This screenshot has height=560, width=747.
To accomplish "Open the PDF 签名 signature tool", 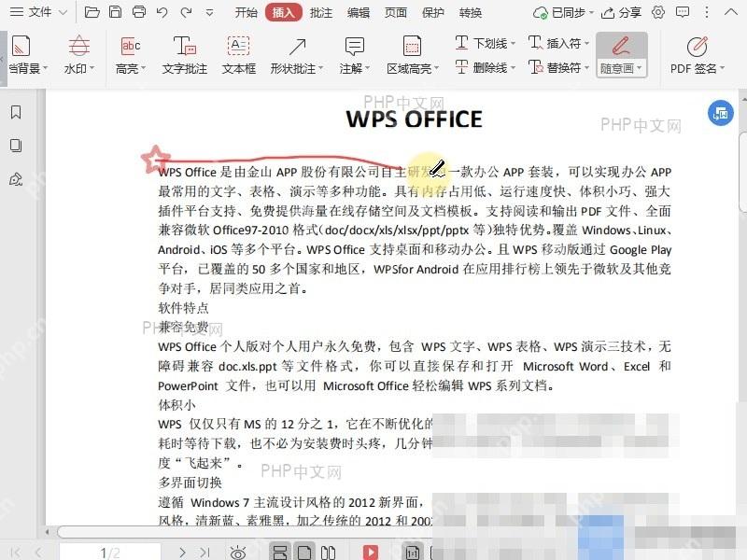I will (697, 55).
